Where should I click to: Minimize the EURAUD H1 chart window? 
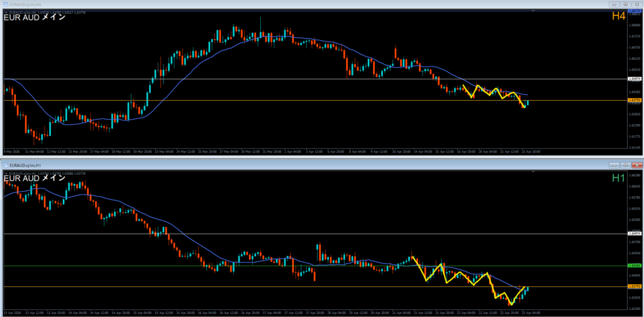pos(614,165)
